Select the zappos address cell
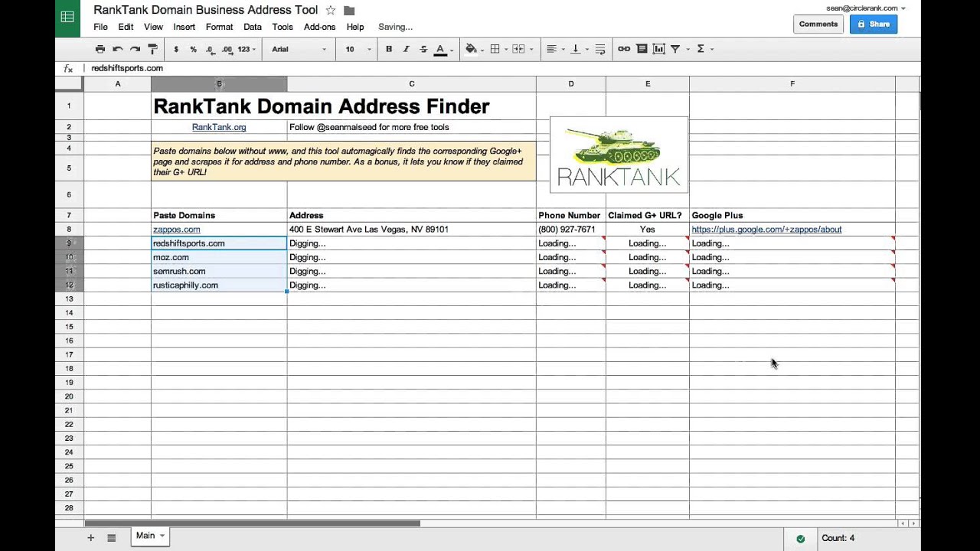Viewport: 980px width, 551px height. 411,230
